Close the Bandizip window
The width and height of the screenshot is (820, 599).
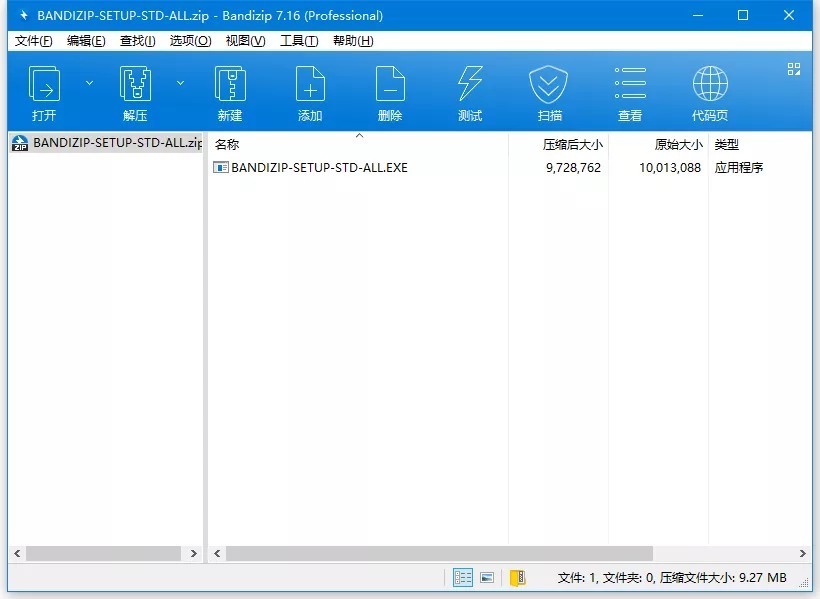click(x=789, y=15)
